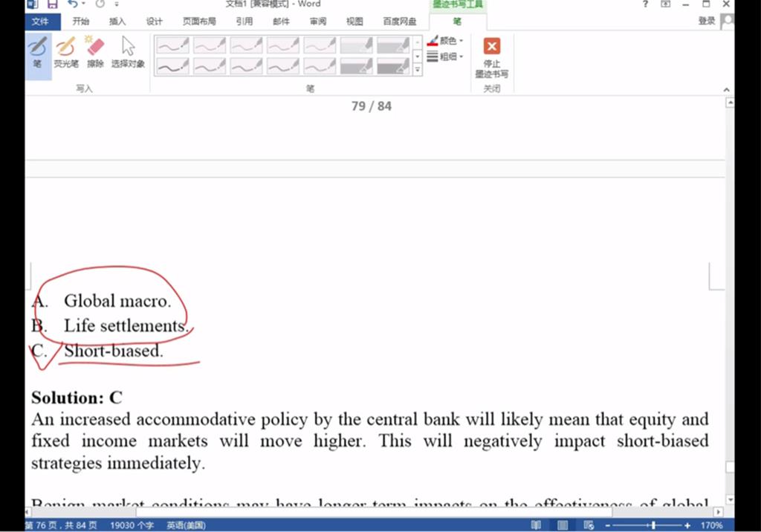
Task: Click the 170% zoom level
Action: tap(711, 525)
